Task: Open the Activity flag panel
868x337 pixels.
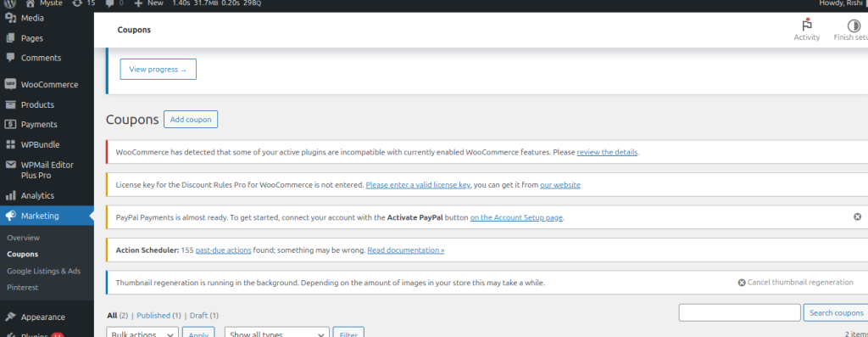Action: 807,30
